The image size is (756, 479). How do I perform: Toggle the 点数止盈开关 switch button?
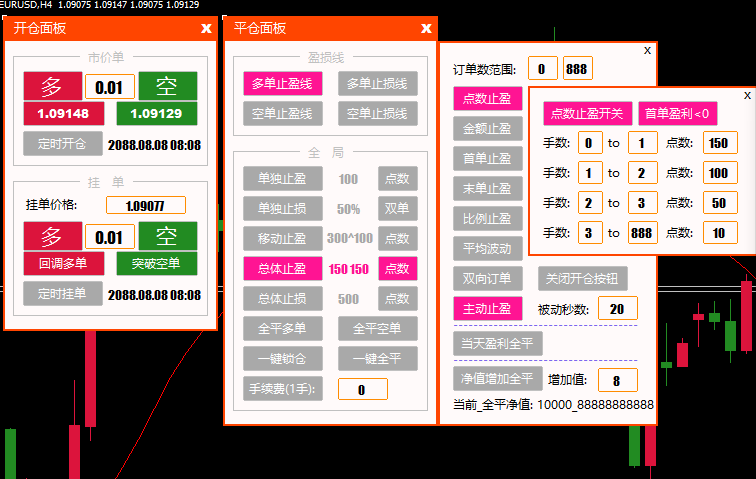(x=587, y=113)
